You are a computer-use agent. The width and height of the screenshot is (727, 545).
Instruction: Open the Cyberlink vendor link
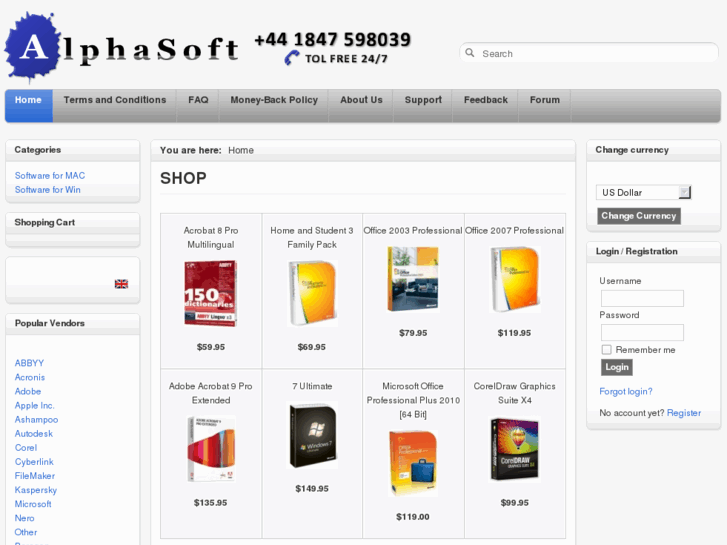pos(34,462)
